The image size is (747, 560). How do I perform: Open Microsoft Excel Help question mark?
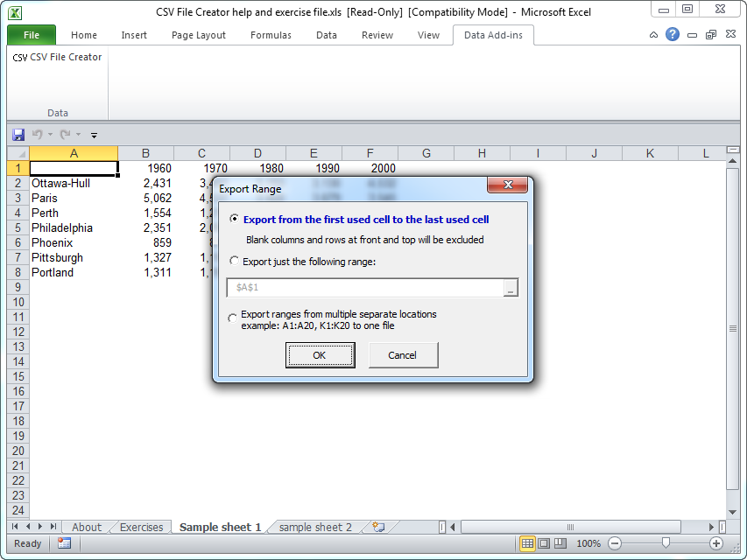point(673,34)
